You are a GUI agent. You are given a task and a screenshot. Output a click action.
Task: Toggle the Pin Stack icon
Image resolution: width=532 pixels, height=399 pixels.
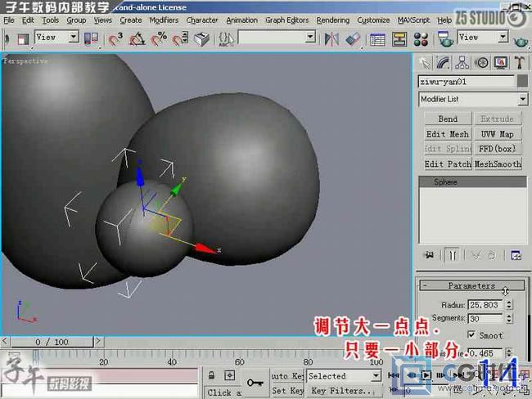(x=430, y=255)
